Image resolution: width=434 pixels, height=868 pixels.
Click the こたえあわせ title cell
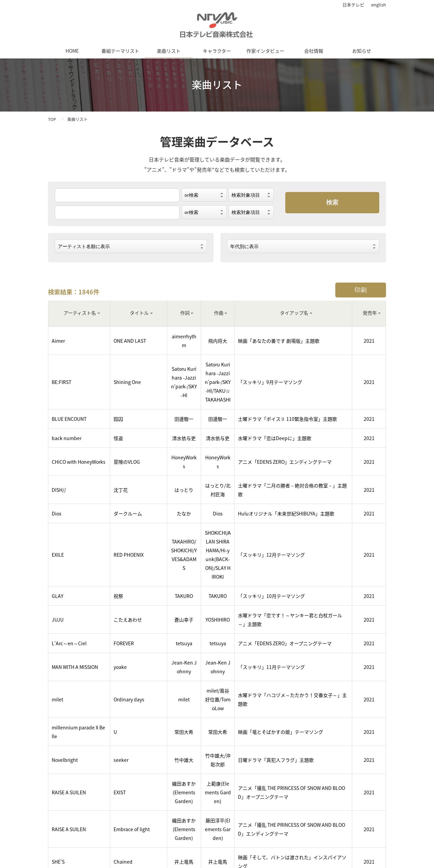(x=139, y=620)
